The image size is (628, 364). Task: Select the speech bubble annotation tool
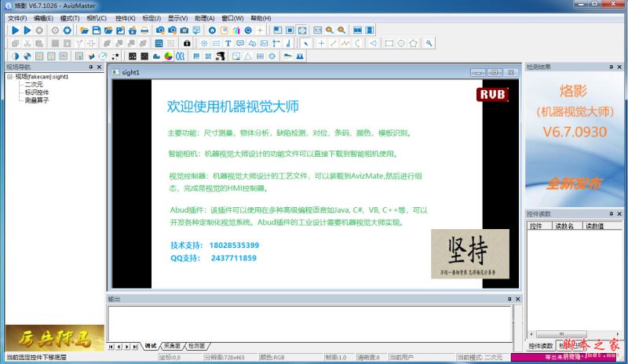(240, 43)
